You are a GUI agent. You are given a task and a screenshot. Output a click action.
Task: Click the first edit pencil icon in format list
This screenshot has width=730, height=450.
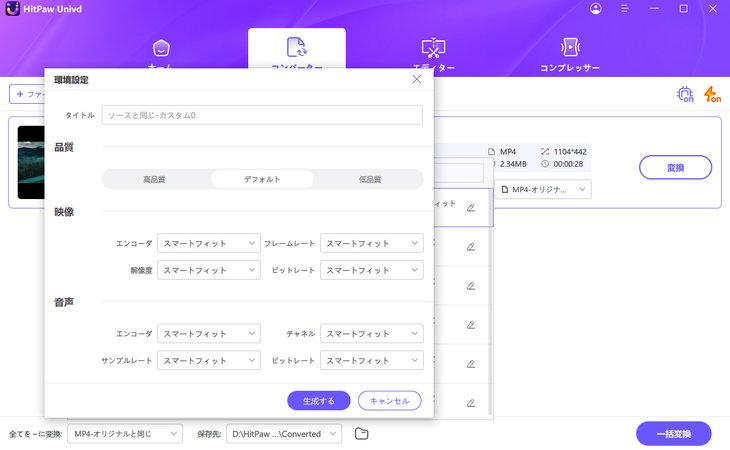click(471, 208)
